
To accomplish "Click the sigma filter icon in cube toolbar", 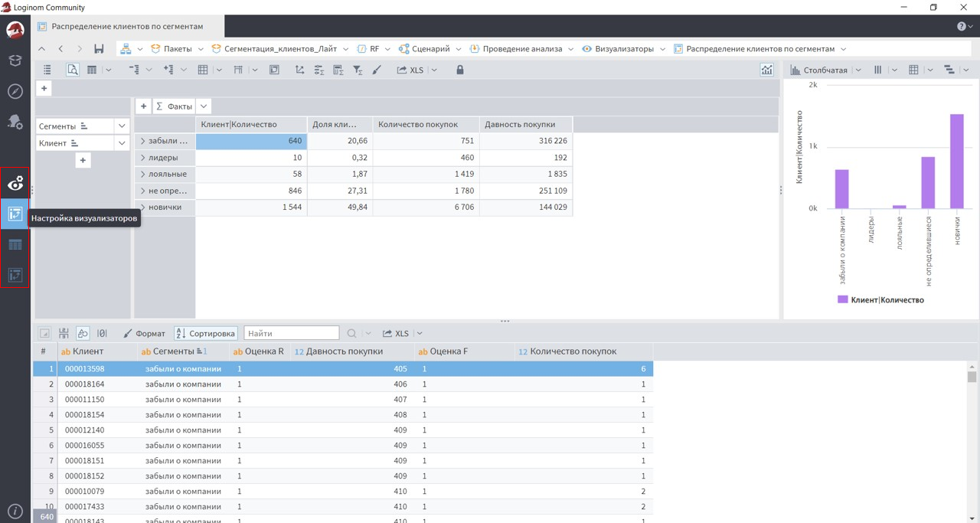I will pos(358,70).
